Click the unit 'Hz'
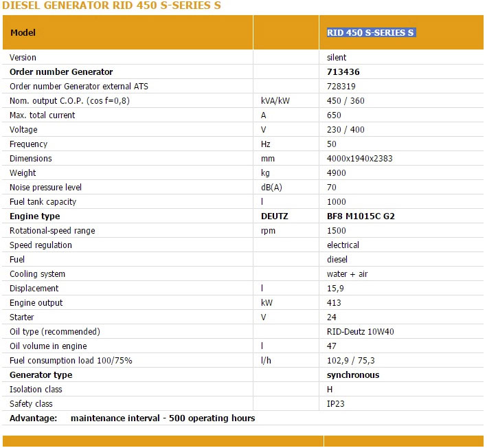Viewport: 487px width, 448px height. 266,144
